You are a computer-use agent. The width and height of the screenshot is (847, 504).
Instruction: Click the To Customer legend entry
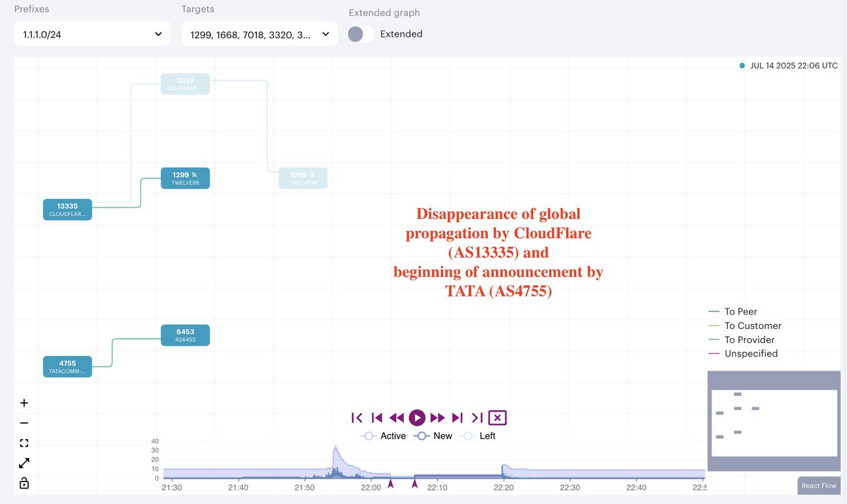(745, 325)
